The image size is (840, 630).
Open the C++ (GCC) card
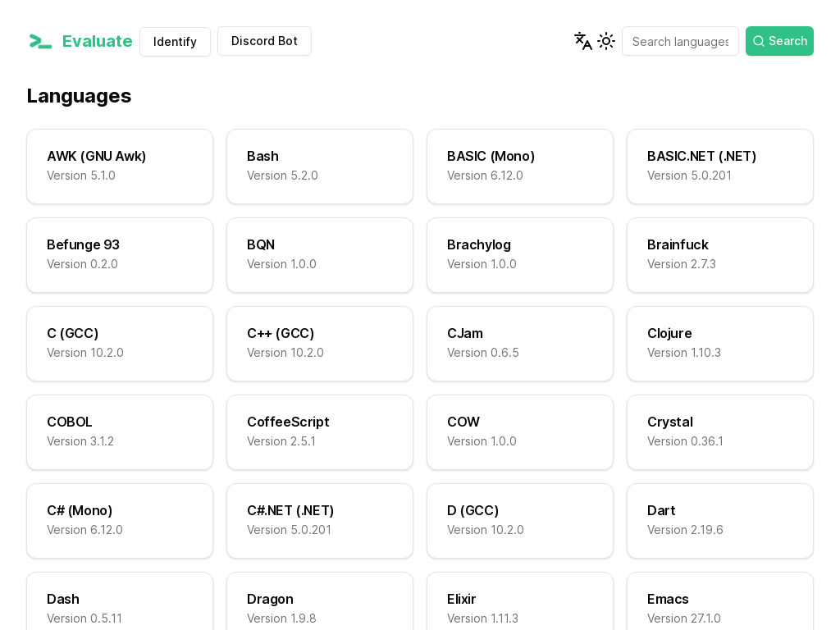[x=320, y=344]
